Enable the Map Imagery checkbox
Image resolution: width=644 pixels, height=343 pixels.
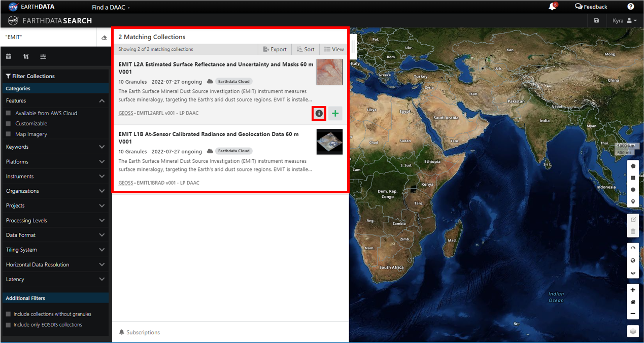8,134
